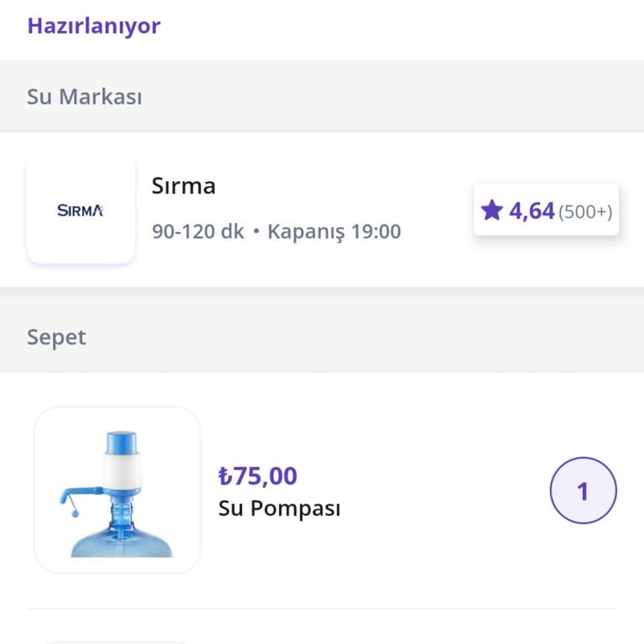Tap the ₺75,00 price
This screenshot has width=644, height=644.
[x=257, y=476]
